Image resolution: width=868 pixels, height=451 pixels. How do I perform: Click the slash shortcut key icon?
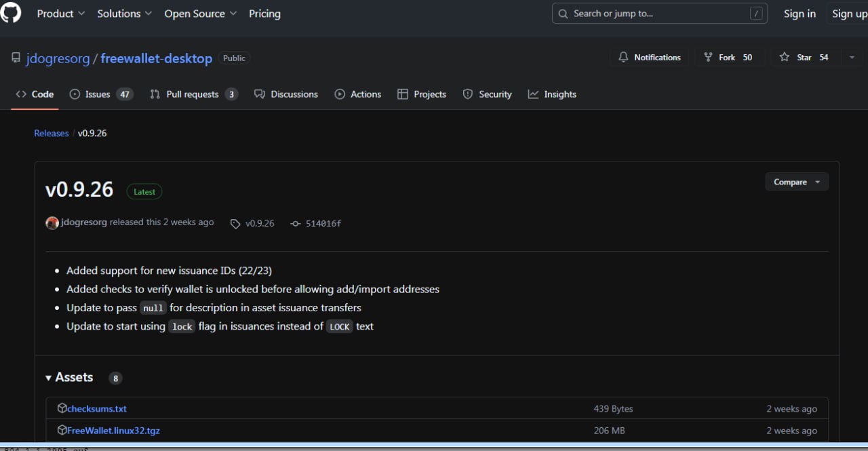pyautogui.click(x=756, y=14)
